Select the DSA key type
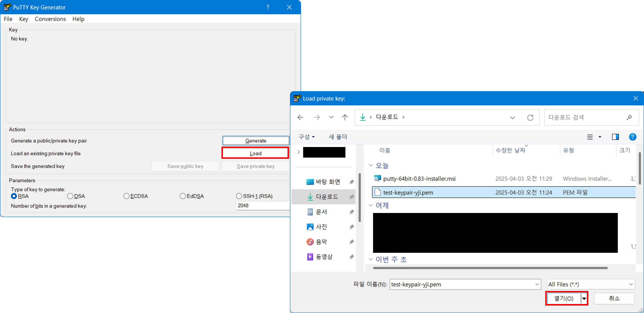This screenshot has width=644, height=313. click(70, 196)
